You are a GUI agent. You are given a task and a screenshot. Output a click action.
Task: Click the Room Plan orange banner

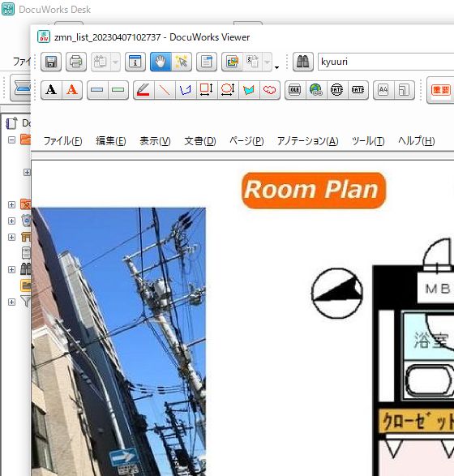coord(314,190)
